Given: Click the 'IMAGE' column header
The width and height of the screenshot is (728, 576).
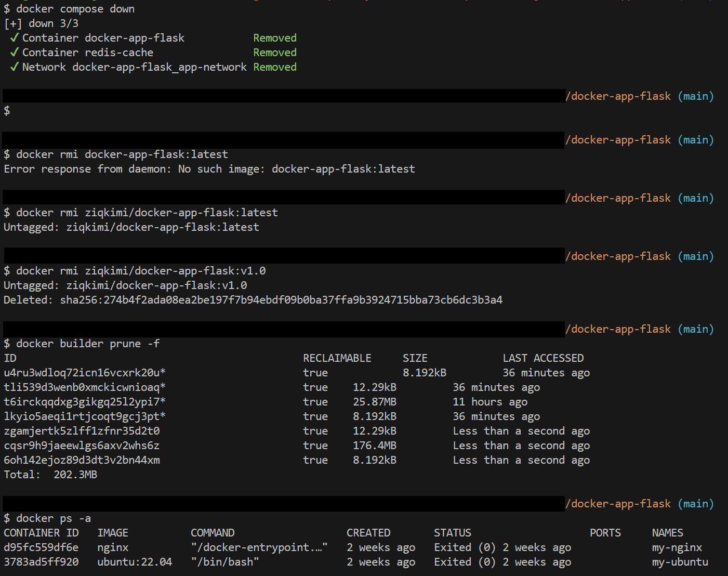Looking at the screenshot, I should tap(113, 533).
